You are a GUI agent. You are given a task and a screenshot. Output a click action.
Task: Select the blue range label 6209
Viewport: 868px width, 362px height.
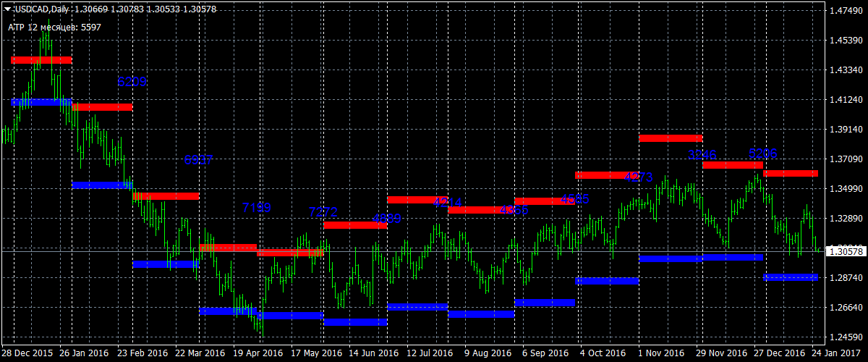tap(132, 82)
